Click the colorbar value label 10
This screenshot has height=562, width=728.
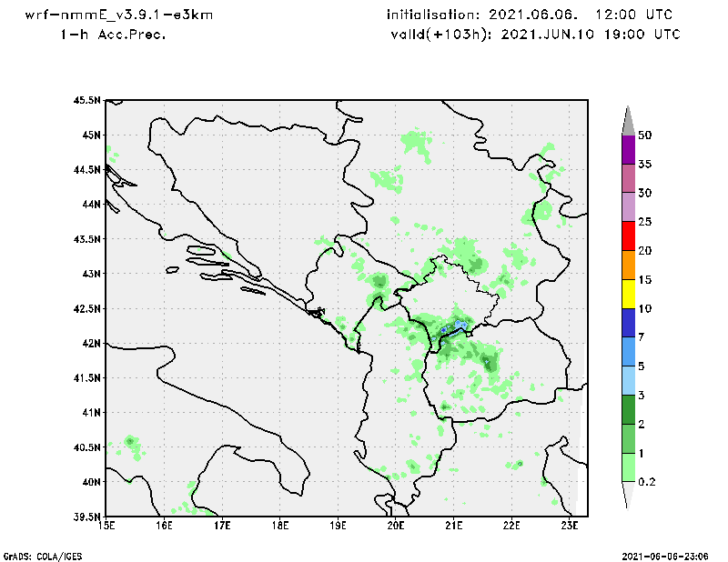click(645, 308)
